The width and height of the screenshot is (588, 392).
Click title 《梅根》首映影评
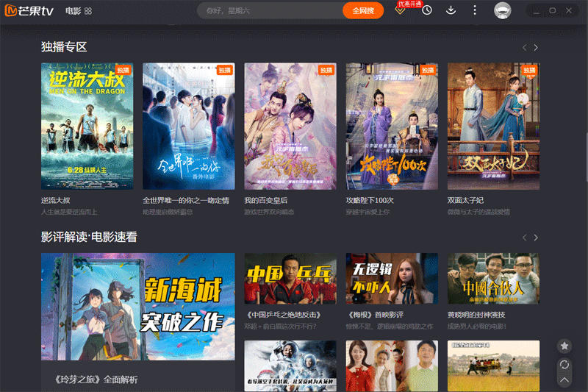pos(375,315)
